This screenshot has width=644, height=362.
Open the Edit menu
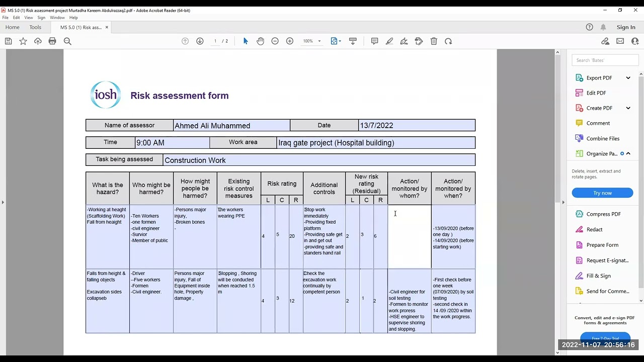pos(17,18)
